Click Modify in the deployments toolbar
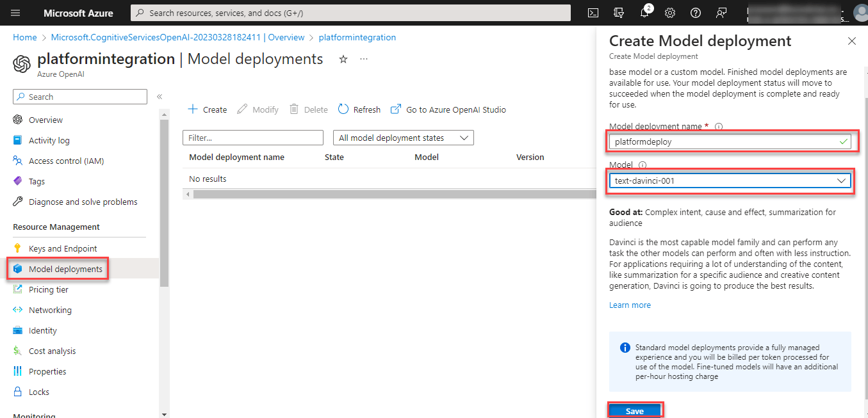The image size is (868, 418). coord(258,109)
